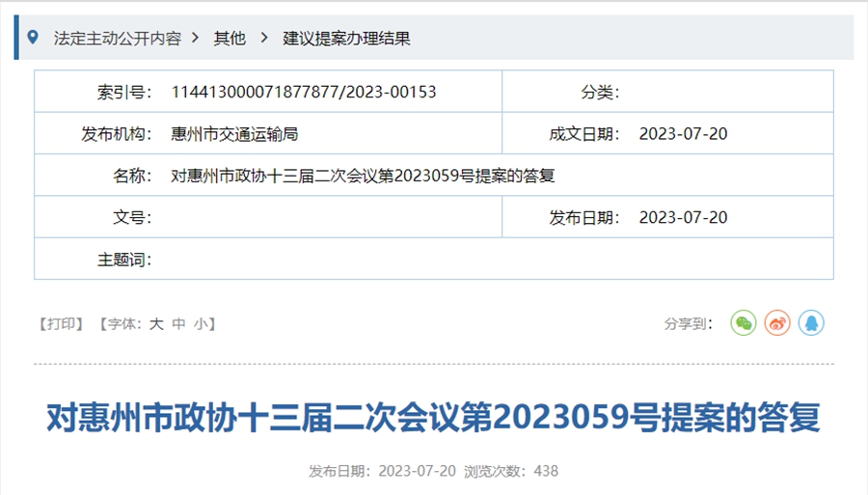The height and width of the screenshot is (495, 868).
Task: Share the page via QQ icon
Action: point(811,323)
